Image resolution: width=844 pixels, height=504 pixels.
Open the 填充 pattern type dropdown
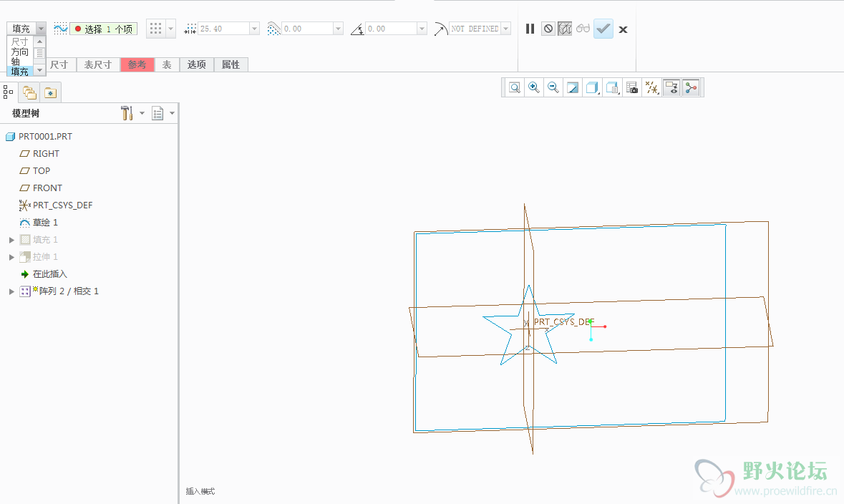point(41,28)
